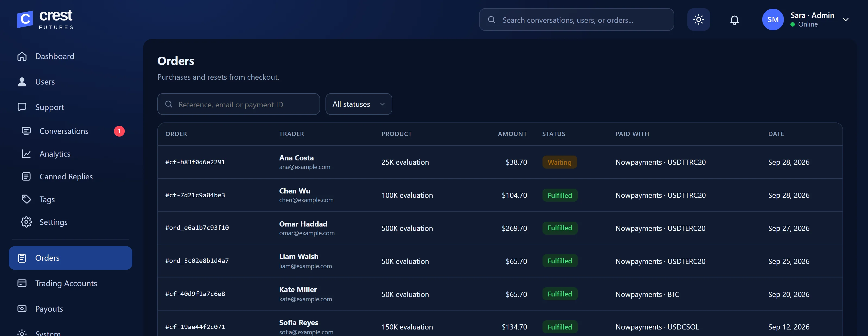Image resolution: width=868 pixels, height=336 pixels.
Task: Open order #cf-40d9f1a7c6e8
Action: pos(195,294)
